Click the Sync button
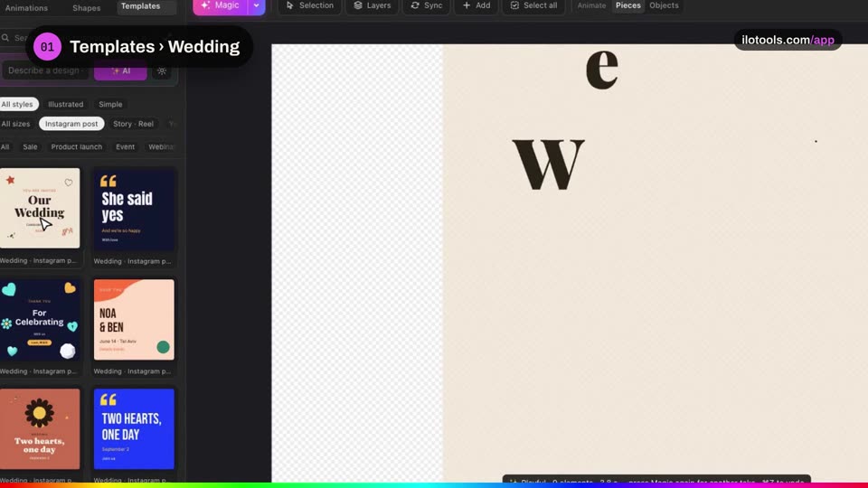868x488 pixels. pos(426,6)
